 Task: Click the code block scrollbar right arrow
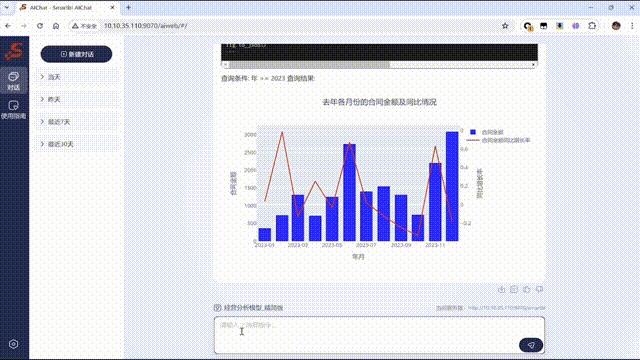533,64
